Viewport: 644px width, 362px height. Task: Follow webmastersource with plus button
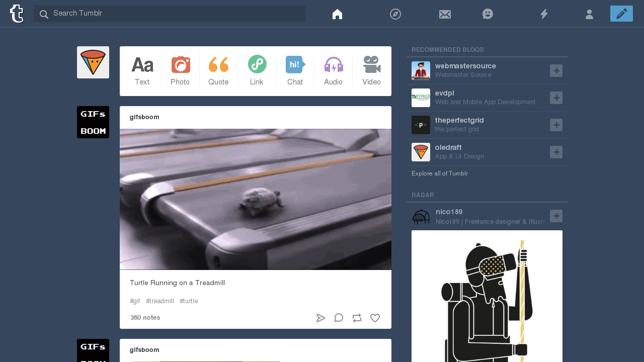pos(556,71)
